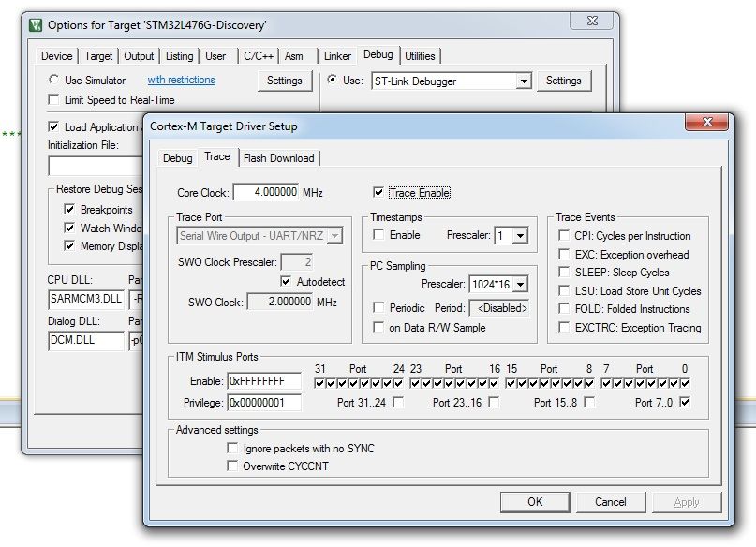Switch to the Flash Download tab

point(279,158)
